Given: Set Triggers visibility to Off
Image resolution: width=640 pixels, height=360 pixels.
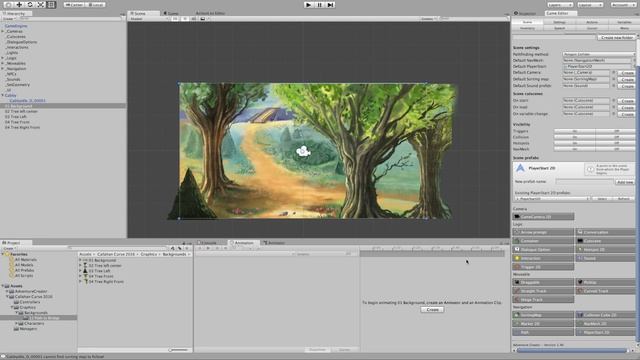Looking at the screenshot, I should pos(616,131).
